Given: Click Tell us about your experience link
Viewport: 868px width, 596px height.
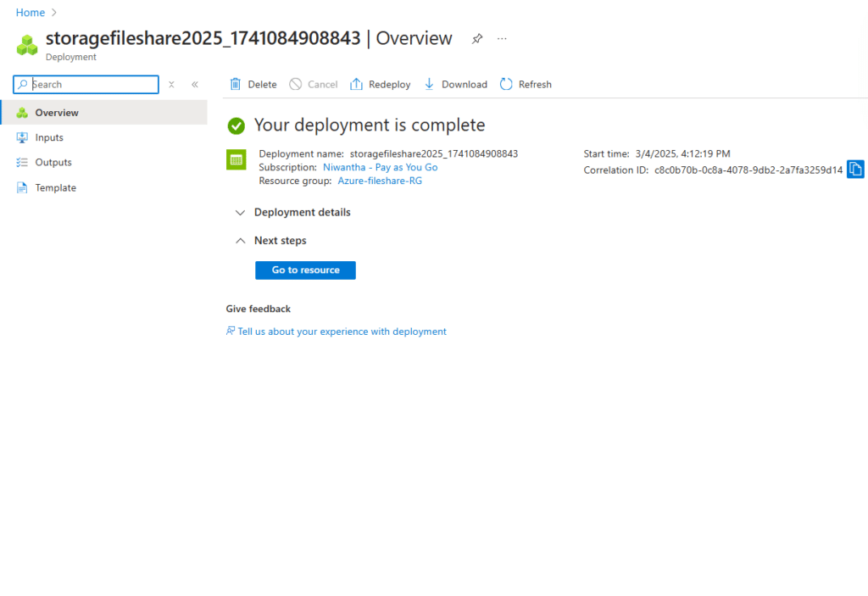Looking at the screenshot, I should pyautogui.click(x=342, y=331).
